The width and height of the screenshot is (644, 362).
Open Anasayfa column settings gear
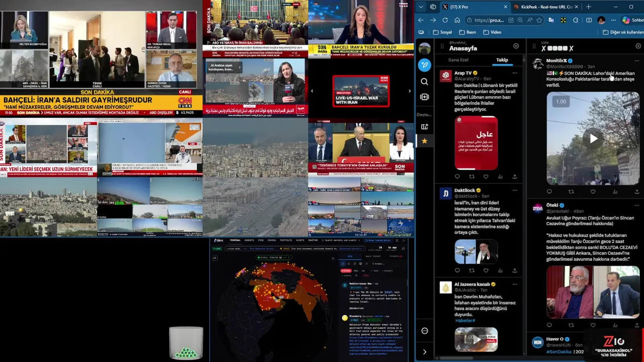coord(516,46)
